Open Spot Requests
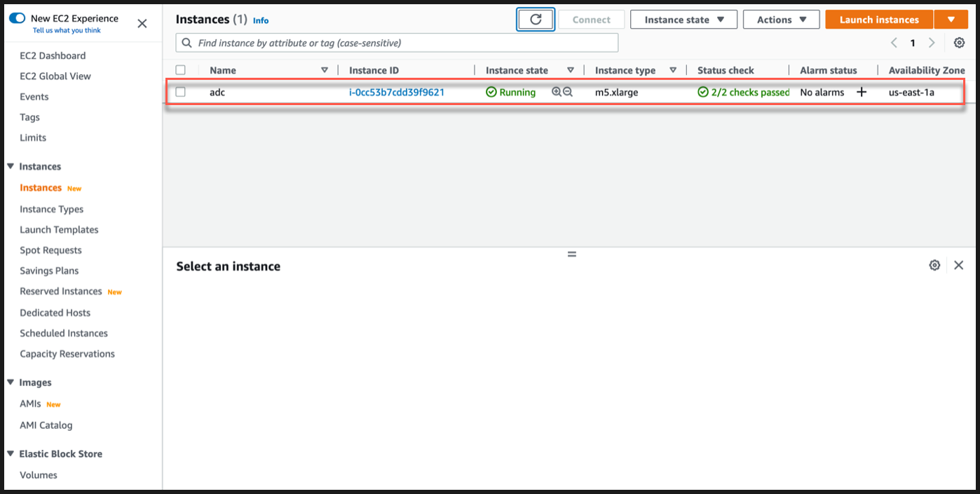The height and width of the screenshot is (494, 980). (50, 250)
